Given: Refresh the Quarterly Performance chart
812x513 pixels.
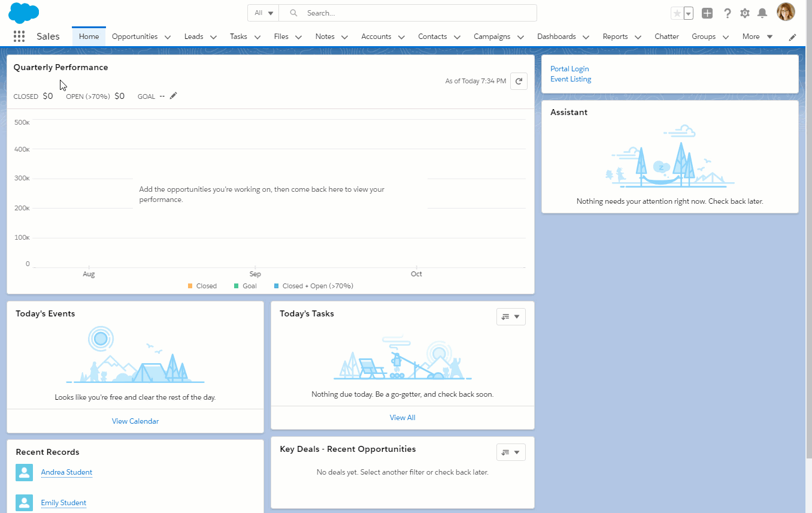Looking at the screenshot, I should click(x=519, y=82).
